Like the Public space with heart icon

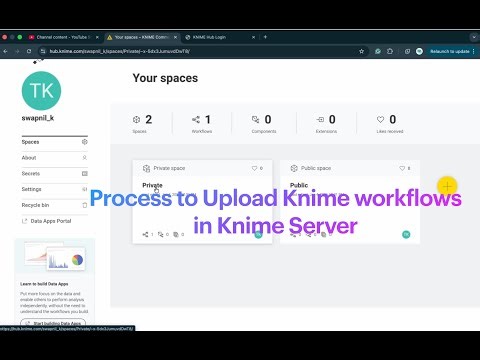point(402,168)
